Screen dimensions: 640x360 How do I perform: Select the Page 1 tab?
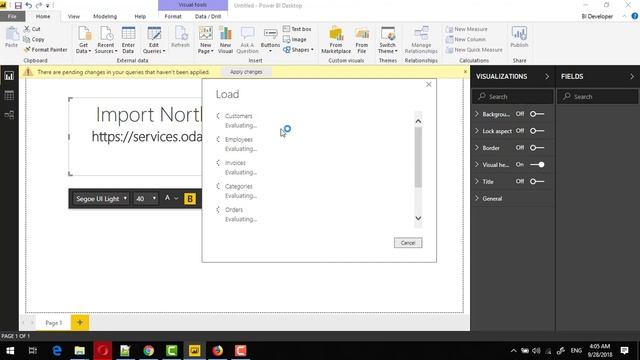[x=53, y=322]
